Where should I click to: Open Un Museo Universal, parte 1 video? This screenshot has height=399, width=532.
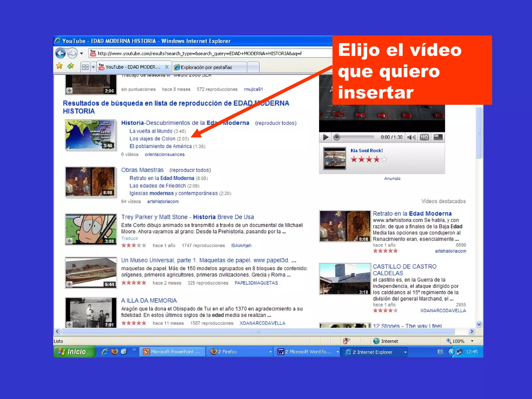click(x=209, y=260)
